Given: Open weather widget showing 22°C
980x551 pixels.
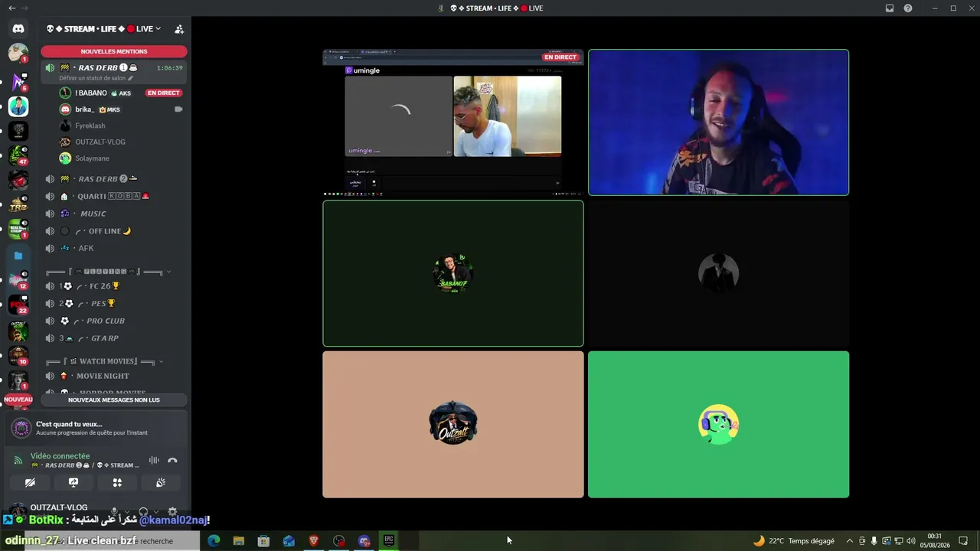Looking at the screenshot, I should coord(794,541).
